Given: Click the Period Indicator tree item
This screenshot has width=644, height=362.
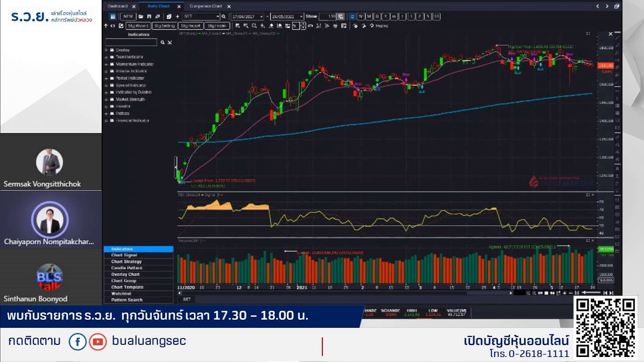Looking at the screenshot, I should [x=130, y=78].
